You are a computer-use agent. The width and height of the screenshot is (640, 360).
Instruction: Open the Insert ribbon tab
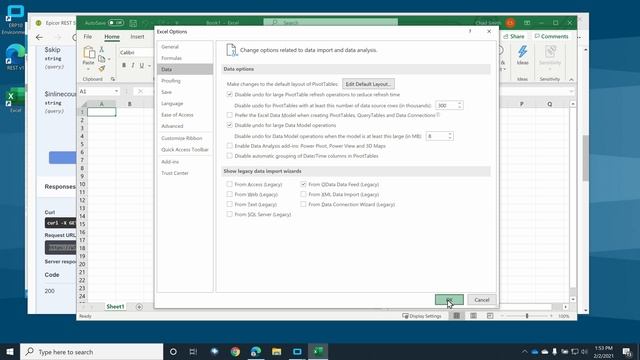[x=137, y=36]
